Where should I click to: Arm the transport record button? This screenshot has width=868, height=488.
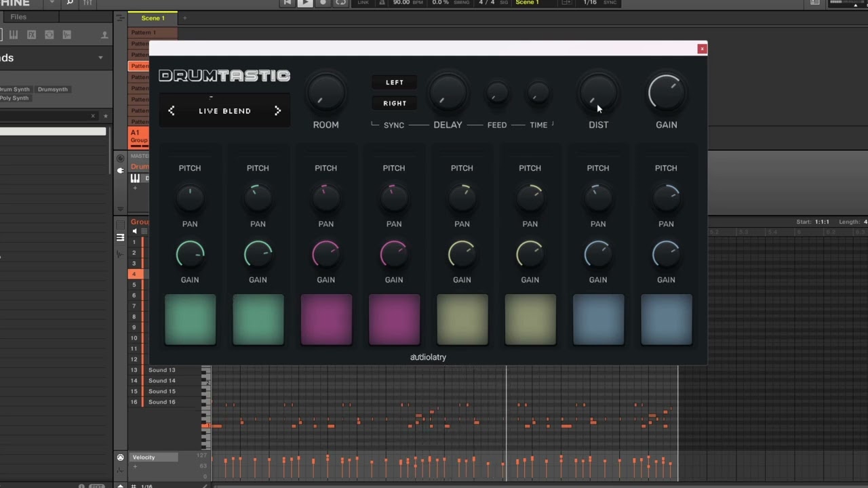click(323, 3)
